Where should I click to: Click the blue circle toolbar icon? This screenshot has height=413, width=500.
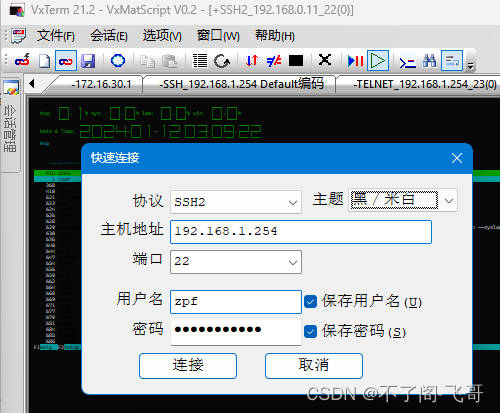(x=118, y=61)
